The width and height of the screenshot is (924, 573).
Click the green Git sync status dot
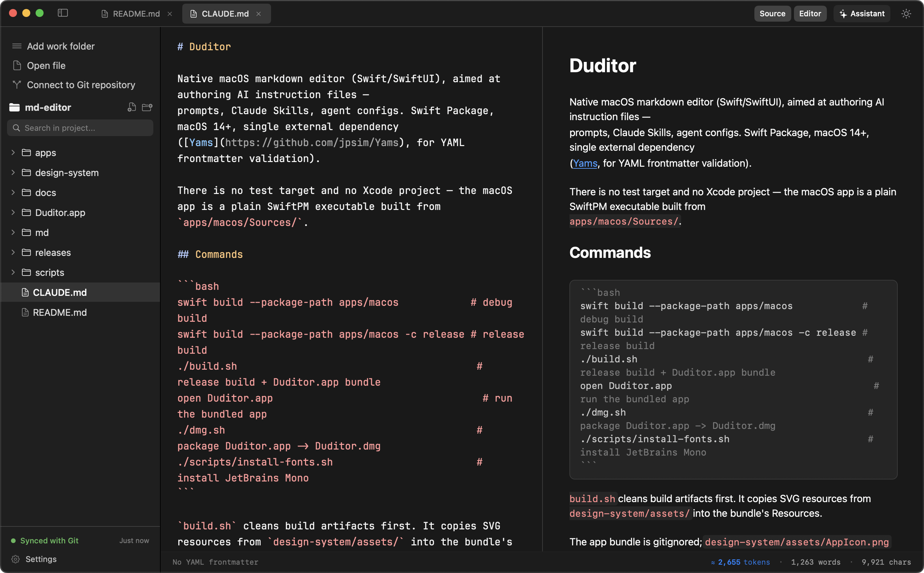click(13, 540)
